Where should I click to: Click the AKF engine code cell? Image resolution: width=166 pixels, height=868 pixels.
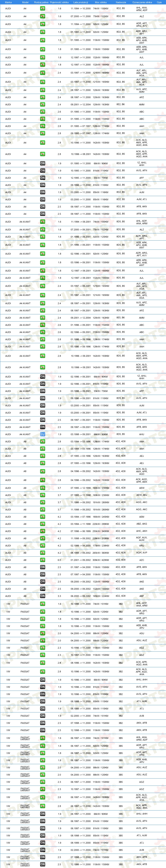(x=142, y=596)
